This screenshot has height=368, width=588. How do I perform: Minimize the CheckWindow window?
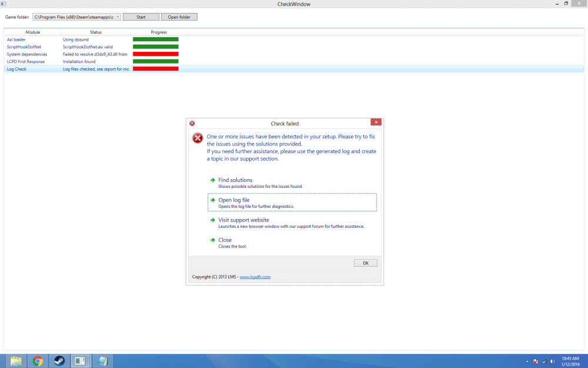tap(557, 4)
